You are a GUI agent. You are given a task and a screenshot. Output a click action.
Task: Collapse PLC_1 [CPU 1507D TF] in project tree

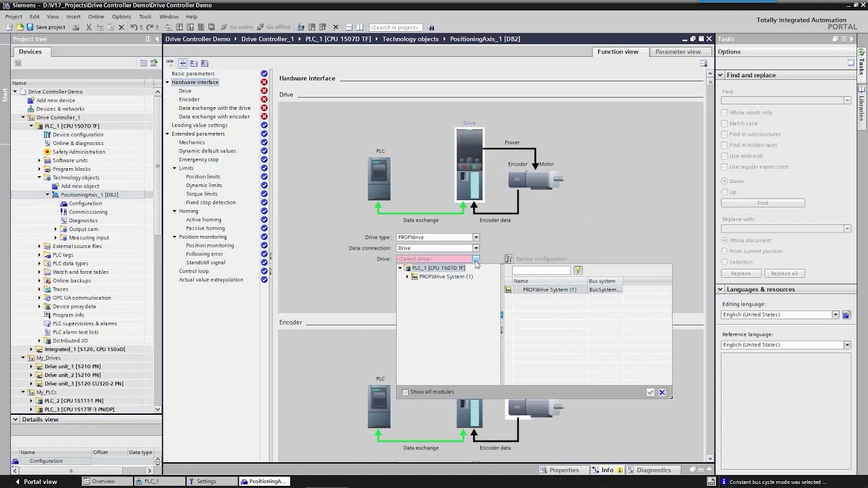pyautogui.click(x=31, y=126)
